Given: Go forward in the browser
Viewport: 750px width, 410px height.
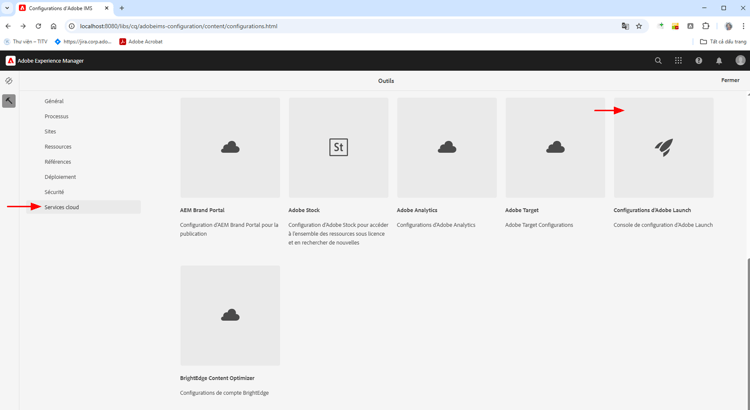Looking at the screenshot, I should tap(23, 26).
